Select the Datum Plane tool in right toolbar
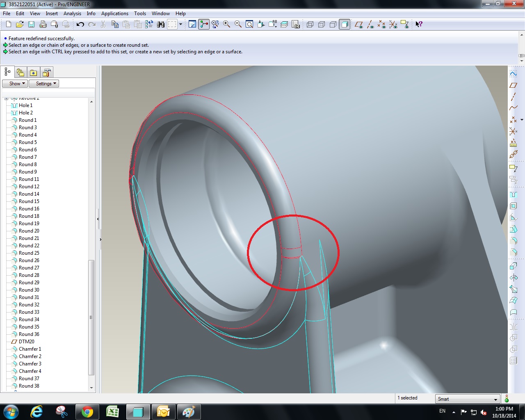 (x=513, y=85)
